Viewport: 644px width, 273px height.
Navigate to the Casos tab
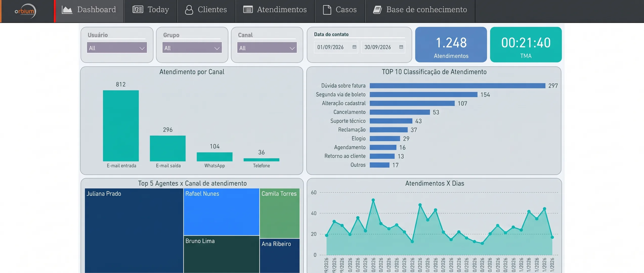click(340, 11)
